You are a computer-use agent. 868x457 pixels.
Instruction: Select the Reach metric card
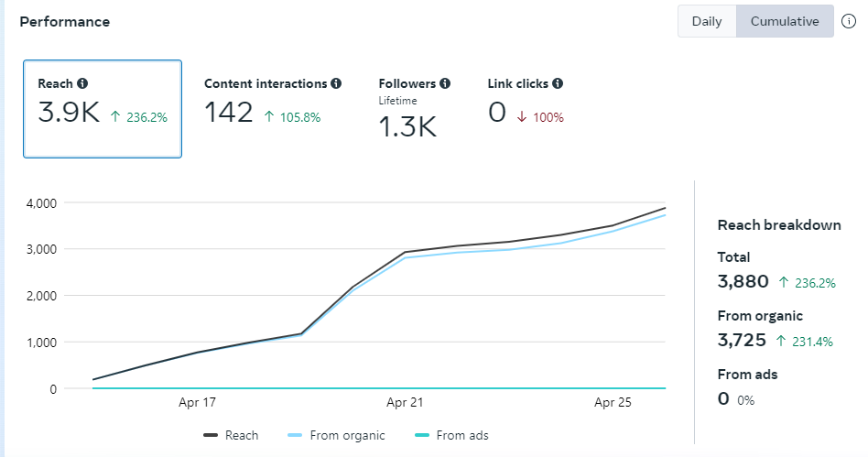(x=103, y=109)
